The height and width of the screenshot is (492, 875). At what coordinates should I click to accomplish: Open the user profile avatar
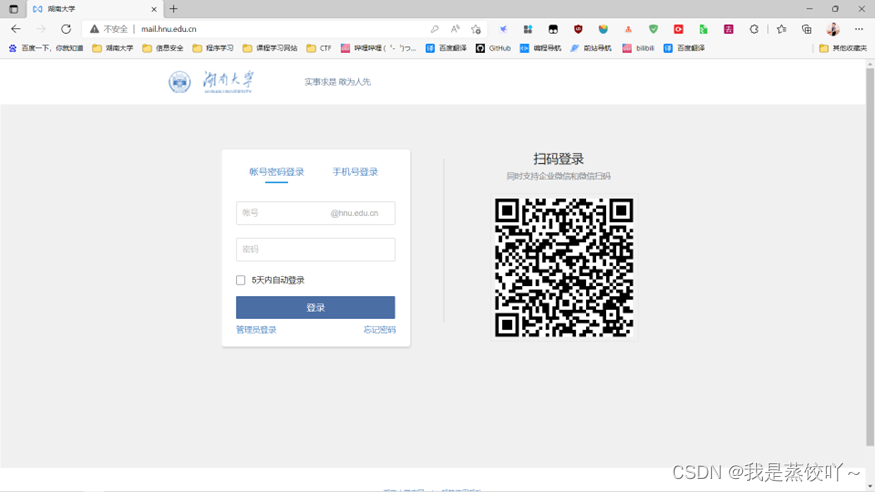[x=833, y=29]
